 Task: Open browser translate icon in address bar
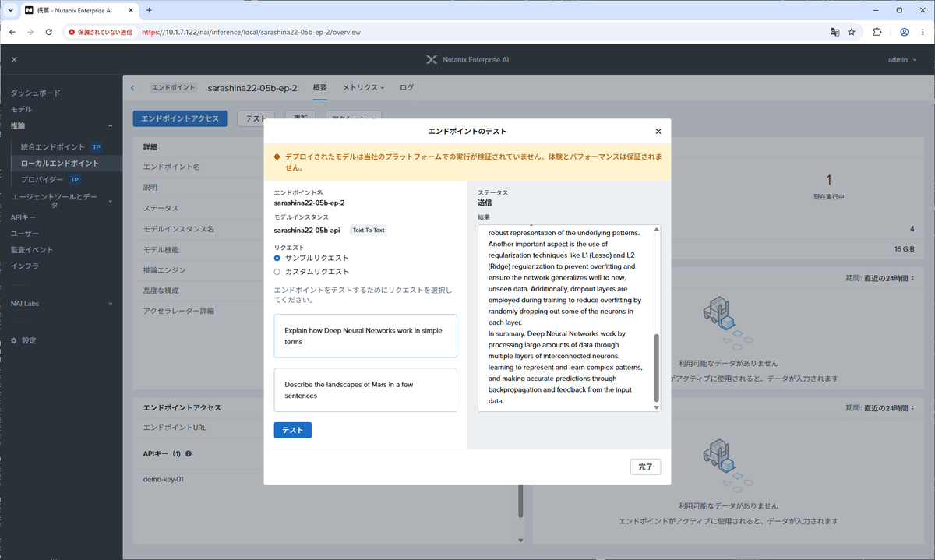[834, 33]
